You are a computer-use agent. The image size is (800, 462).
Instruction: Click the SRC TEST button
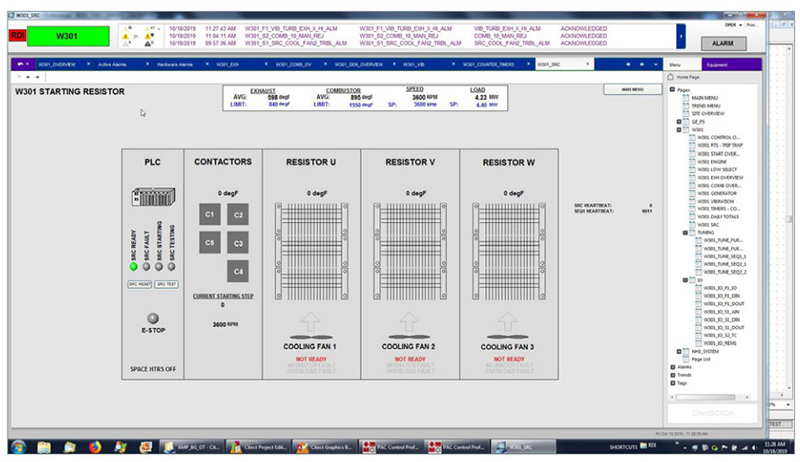click(x=166, y=284)
